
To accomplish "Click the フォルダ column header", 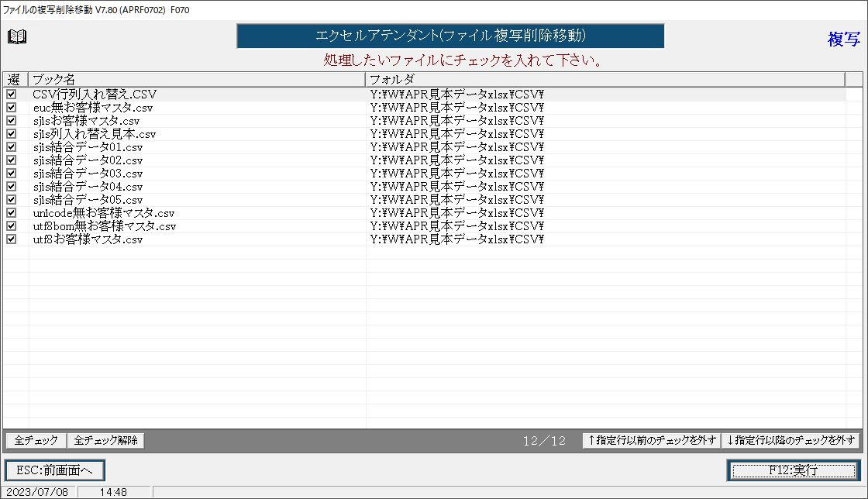I will pyautogui.click(x=605, y=79).
